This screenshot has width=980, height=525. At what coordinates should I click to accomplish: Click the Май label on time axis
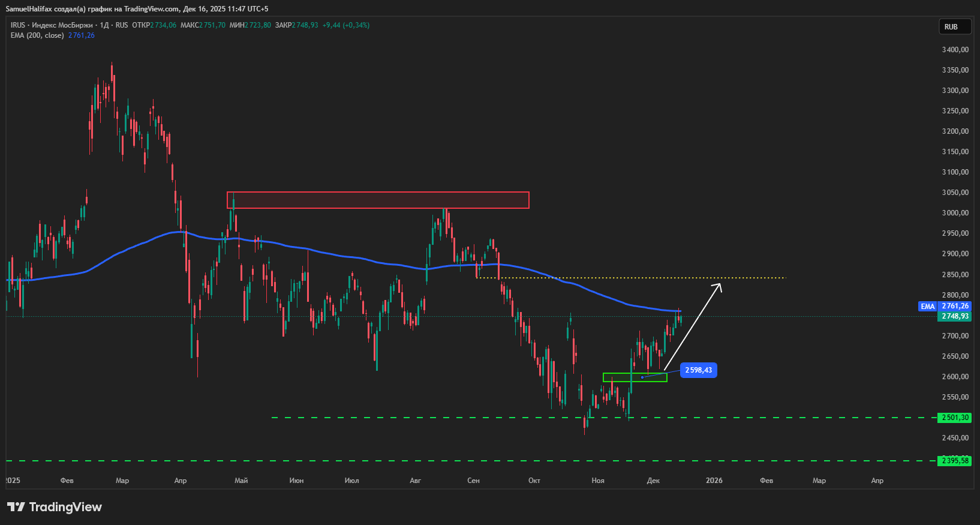point(241,481)
